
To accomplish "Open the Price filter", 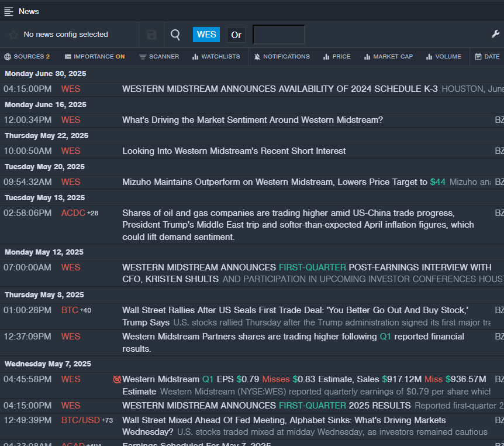I will pyautogui.click(x=337, y=57).
